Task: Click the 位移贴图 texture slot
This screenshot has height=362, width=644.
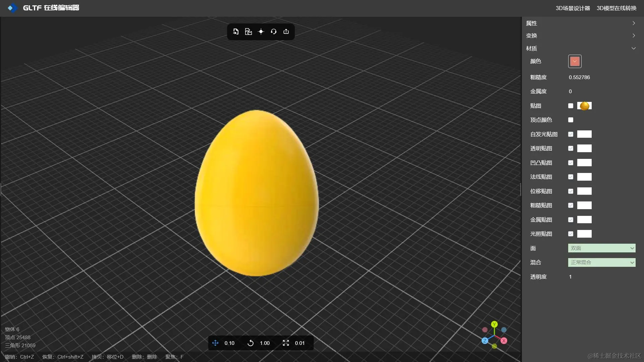Action: pos(584,191)
